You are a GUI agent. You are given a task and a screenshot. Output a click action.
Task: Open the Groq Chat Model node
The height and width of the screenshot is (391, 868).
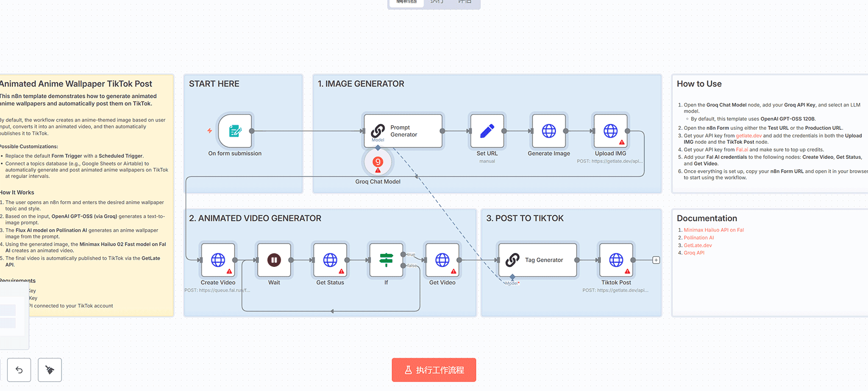click(378, 162)
